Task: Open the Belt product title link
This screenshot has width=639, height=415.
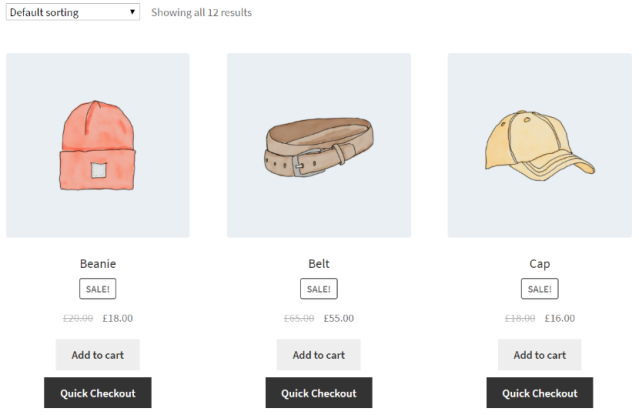Action: 318,264
